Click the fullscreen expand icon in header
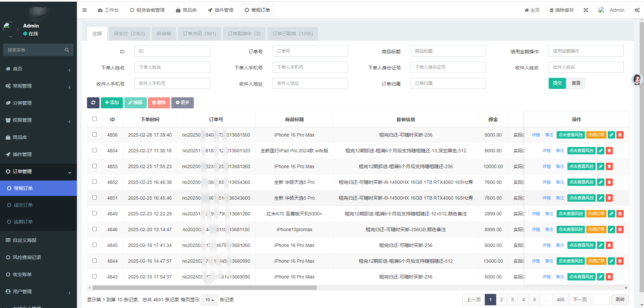644x308 pixels. (586, 10)
